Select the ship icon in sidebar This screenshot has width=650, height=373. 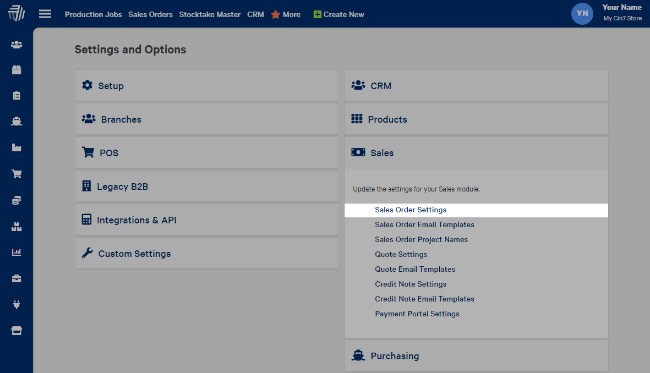17,121
